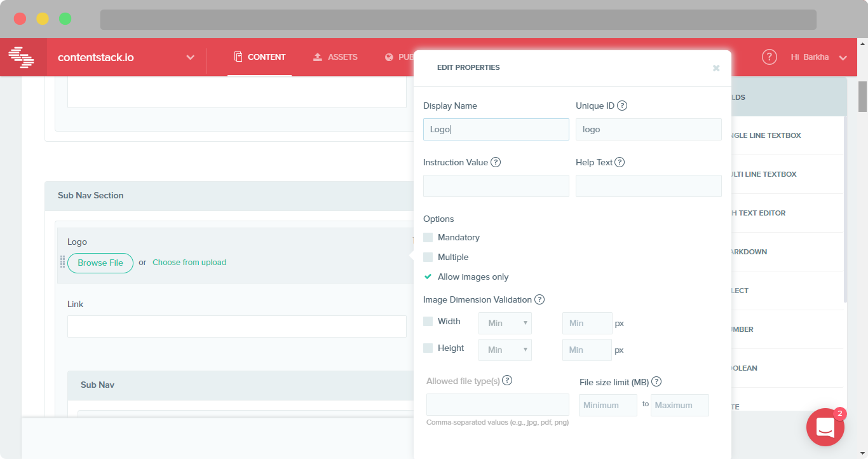Click the Instruction Value help icon
This screenshot has height=459, width=868.
click(496, 162)
